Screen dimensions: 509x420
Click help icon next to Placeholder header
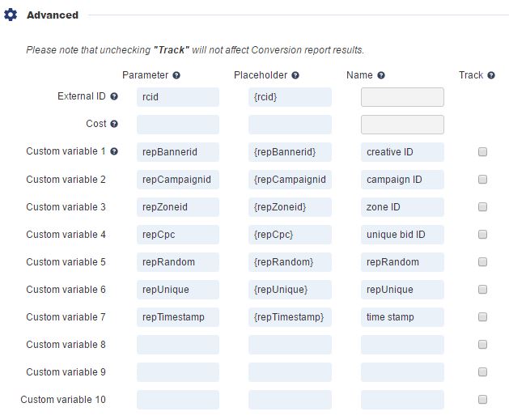pos(295,75)
